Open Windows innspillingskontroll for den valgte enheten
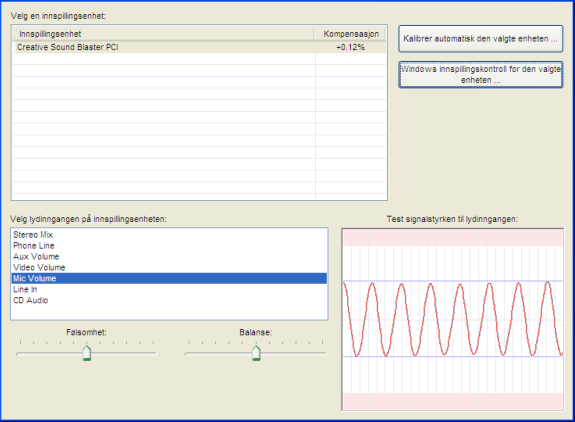Viewport: 575px width, 422px height. [480, 74]
